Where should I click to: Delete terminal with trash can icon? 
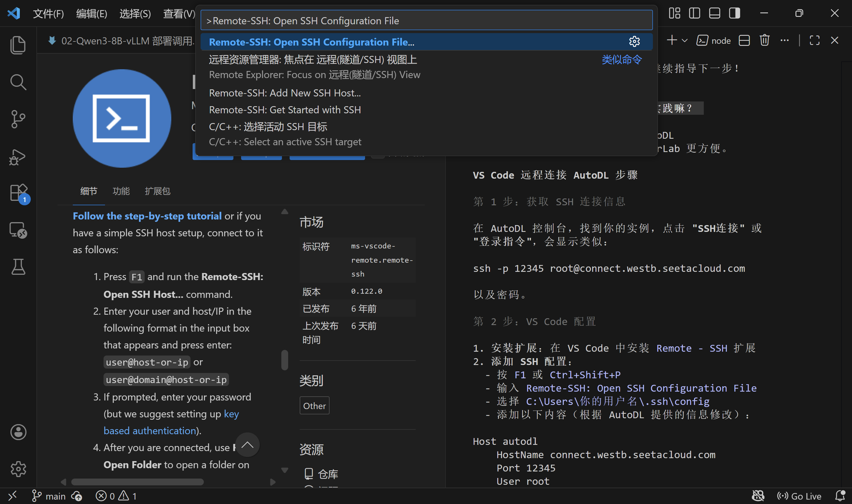pos(764,41)
